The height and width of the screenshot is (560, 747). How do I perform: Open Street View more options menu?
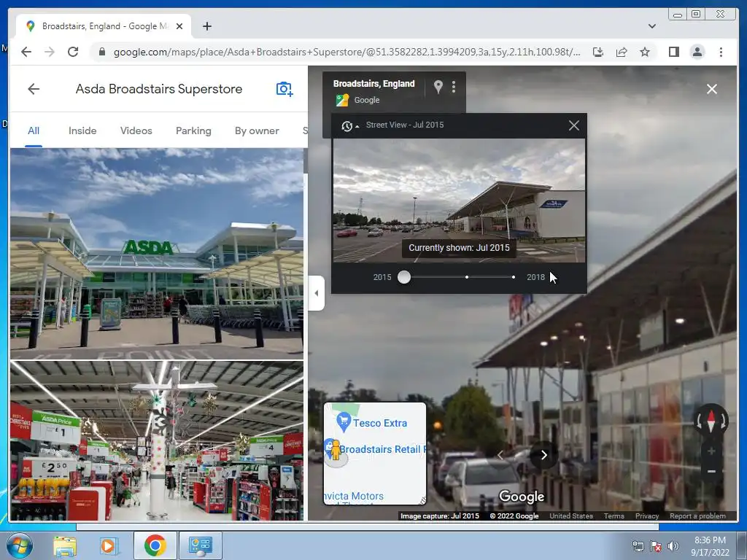pyautogui.click(x=454, y=87)
